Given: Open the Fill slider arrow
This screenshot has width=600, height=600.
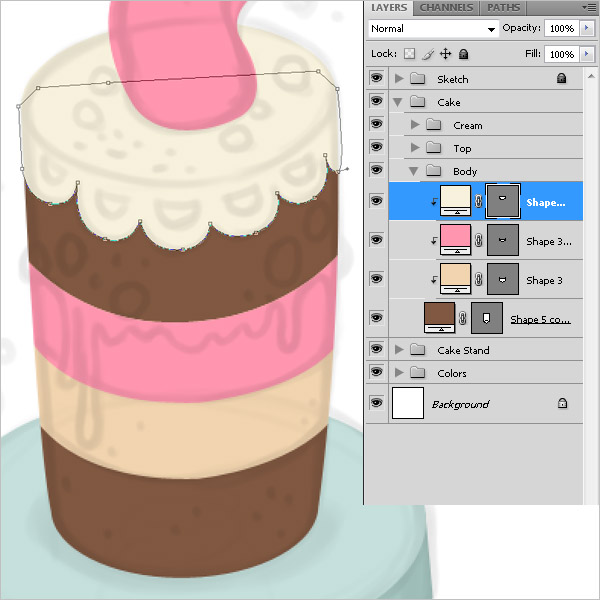Looking at the screenshot, I should [587, 54].
